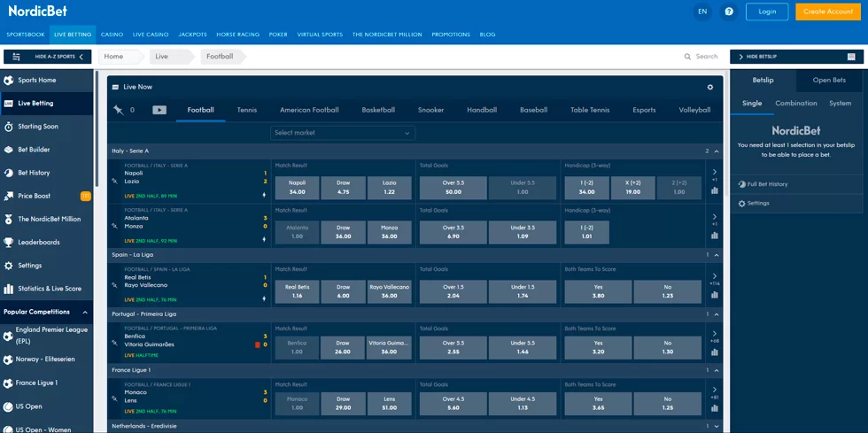Open statistics icon for Napoli vs Lazio
The height and width of the screenshot is (433, 868).
(x=715, y=189)
